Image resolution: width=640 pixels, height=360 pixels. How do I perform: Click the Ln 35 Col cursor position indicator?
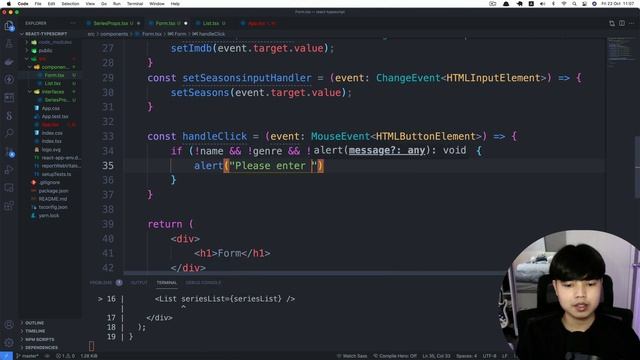[436, 356]
